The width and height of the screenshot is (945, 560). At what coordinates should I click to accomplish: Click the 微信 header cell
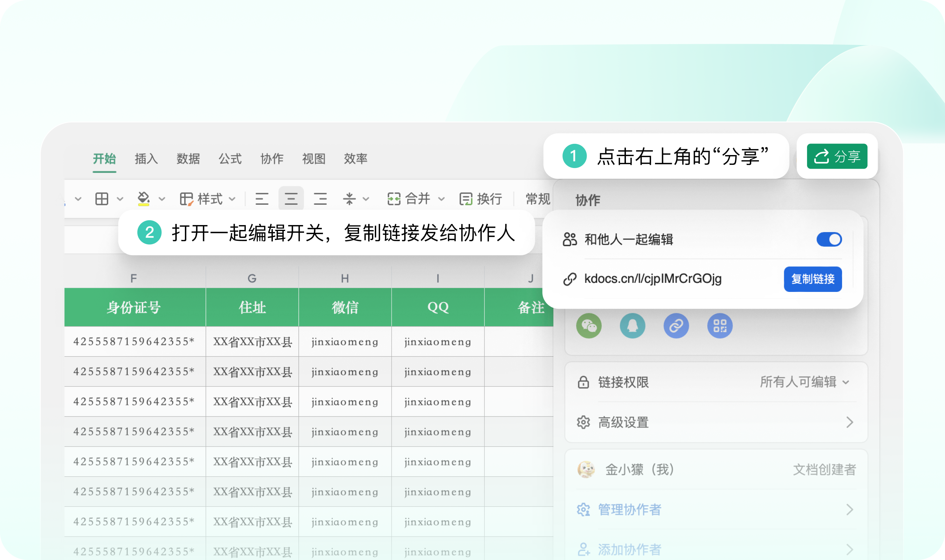tap(345, 307)
